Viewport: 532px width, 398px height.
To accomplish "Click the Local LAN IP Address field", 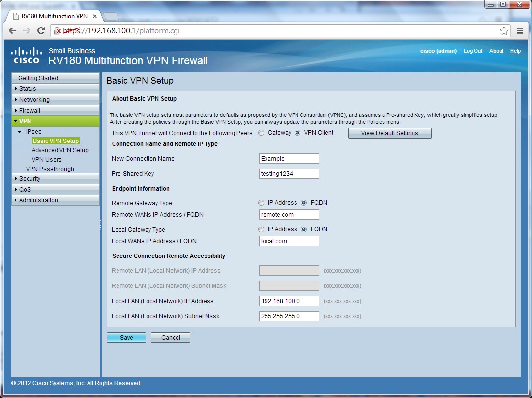I will click(x=289, y=301).
